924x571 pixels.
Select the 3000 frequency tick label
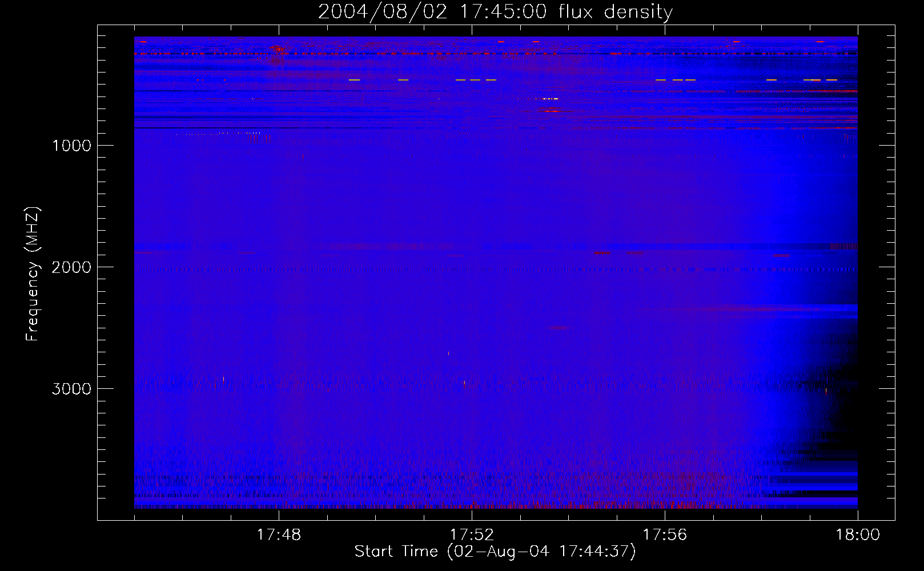point(71,389)
